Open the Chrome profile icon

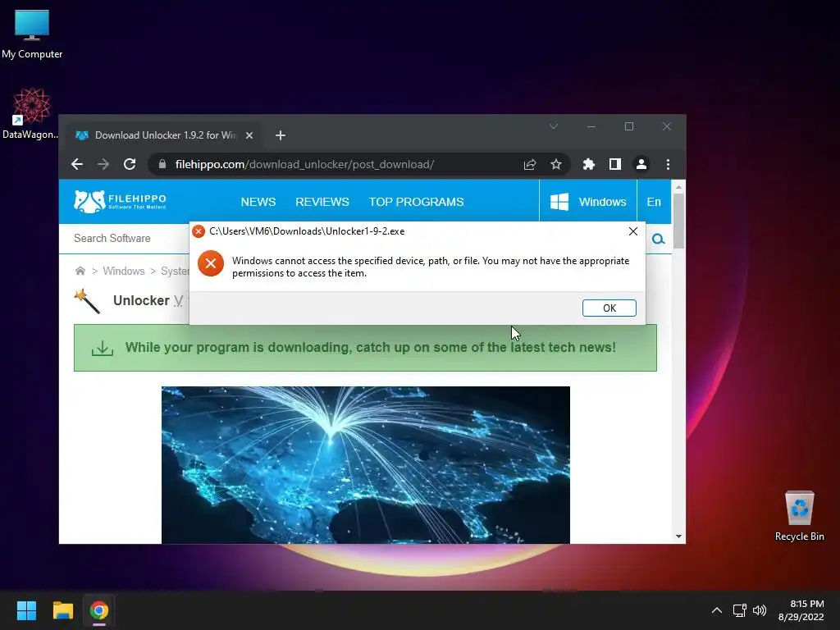[641, 164]
